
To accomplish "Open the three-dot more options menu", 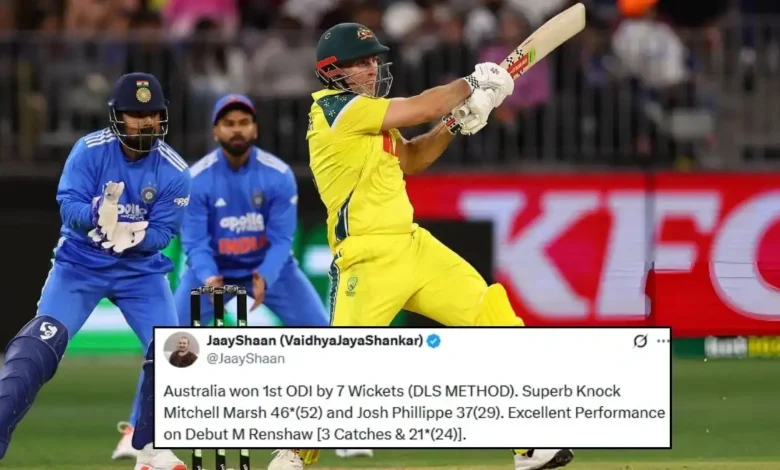I will click(663, 341).
